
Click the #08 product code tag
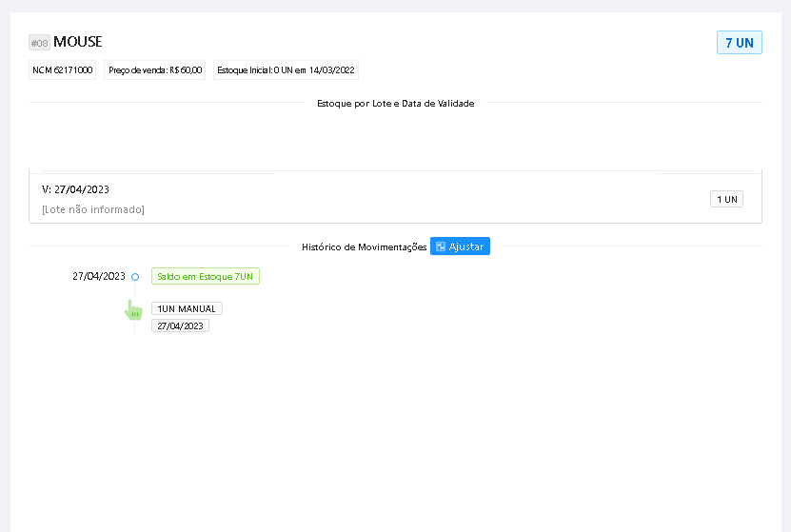(39, 43)
